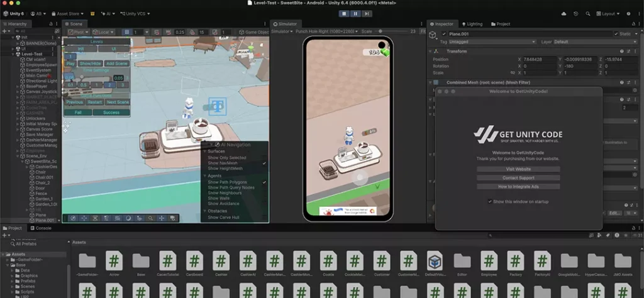Viewport: 644px width, 298px height.
Task: Open Punch Hole Right device dropdown
Action: point(327,31)
